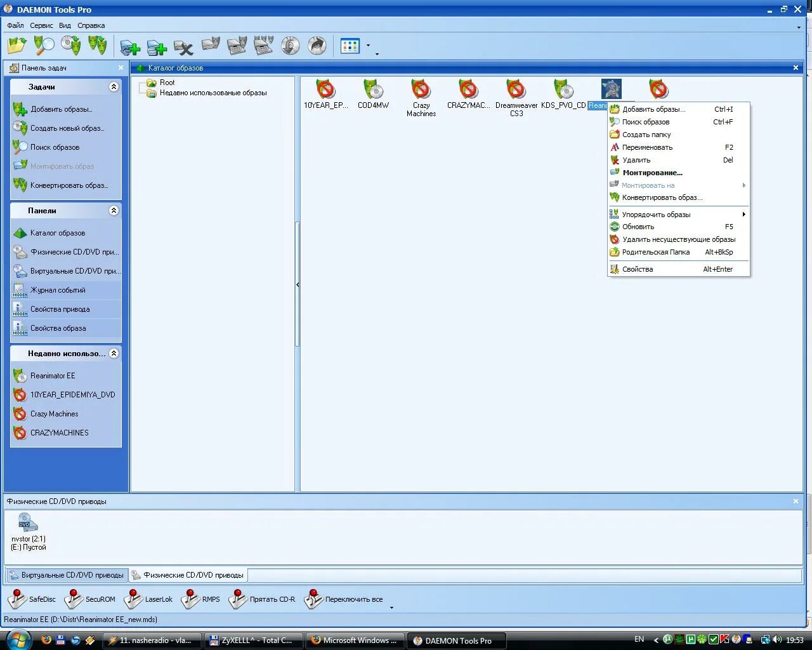The image size is (812, 650).
Task: Click the gray disc toolbar icon
Action: [290, 46]
